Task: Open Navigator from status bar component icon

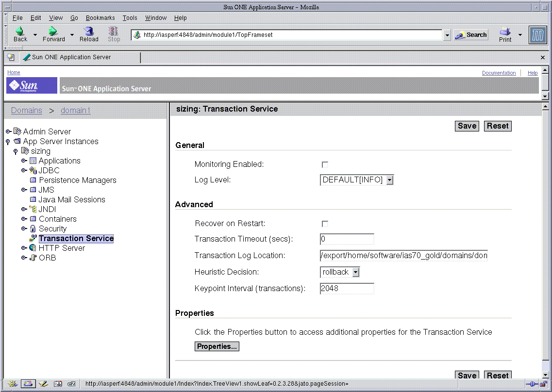Action: coord(13,384)
